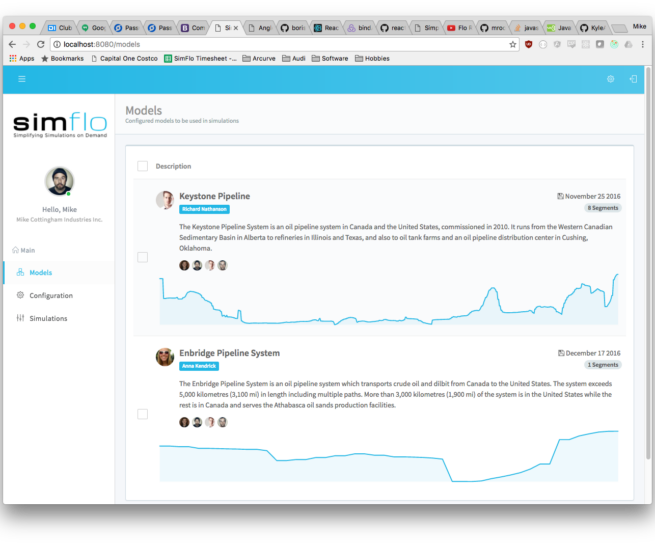This screenshot has height=545, width=655.
Task: Open the Keystone Pipeline title link
Action: [214, 196]
